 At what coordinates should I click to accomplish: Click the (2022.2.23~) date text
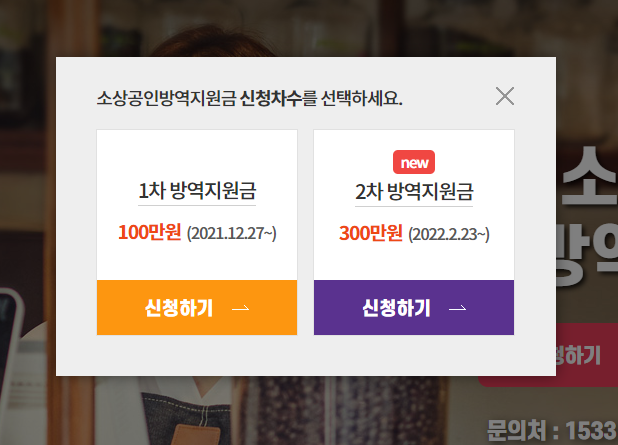(x=449, y=235)
